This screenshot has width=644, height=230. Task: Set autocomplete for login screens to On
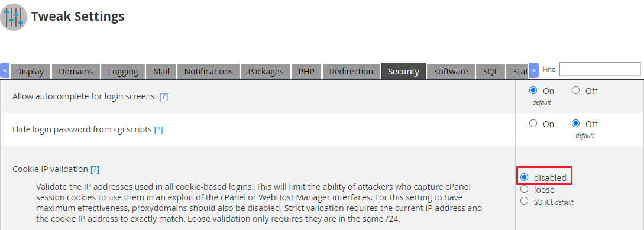click(533, 90)
